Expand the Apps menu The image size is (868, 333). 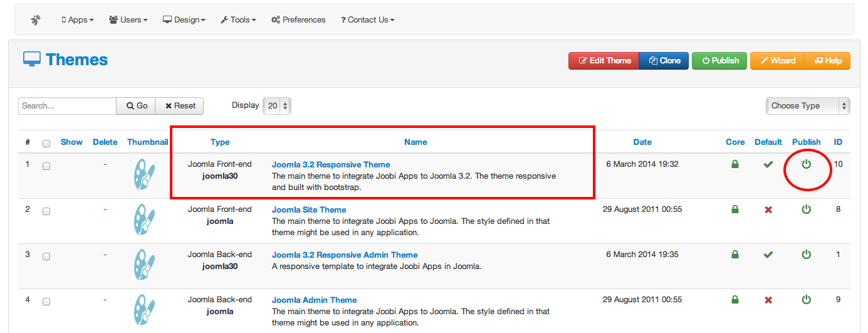point(78,20)
